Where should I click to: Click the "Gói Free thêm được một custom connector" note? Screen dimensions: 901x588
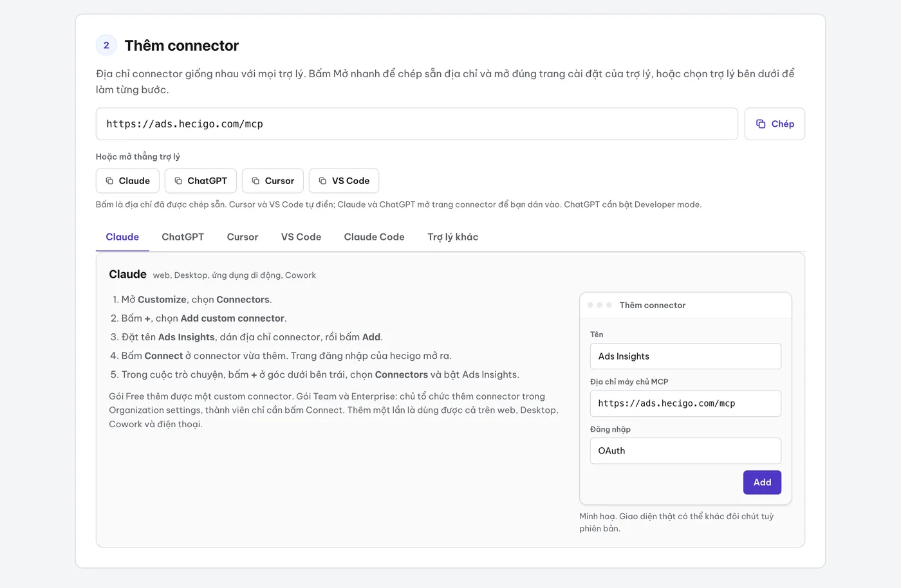pos(334,410)
